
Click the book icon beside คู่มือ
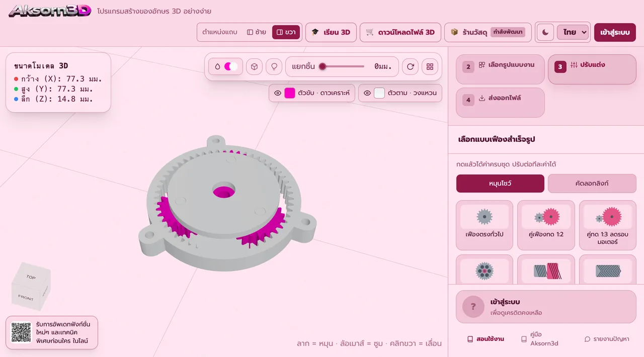(524, 339)
